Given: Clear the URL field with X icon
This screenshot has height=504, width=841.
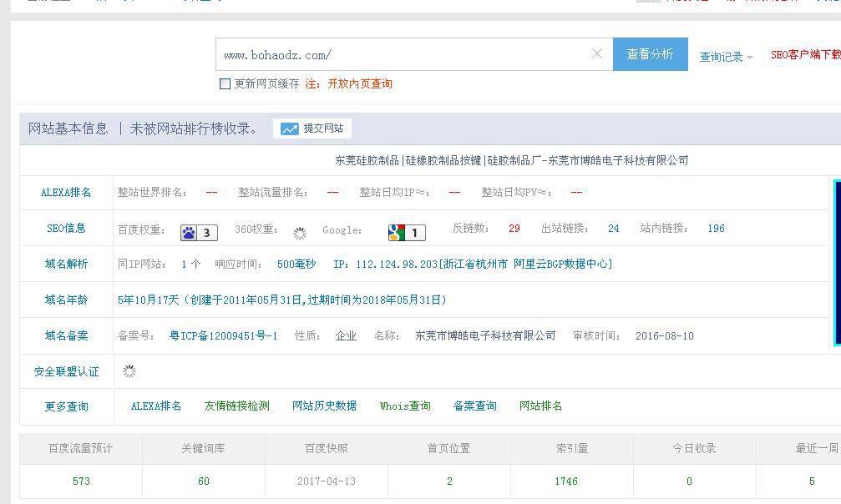Looking at the screenshot, I should [x=596, y=54].
